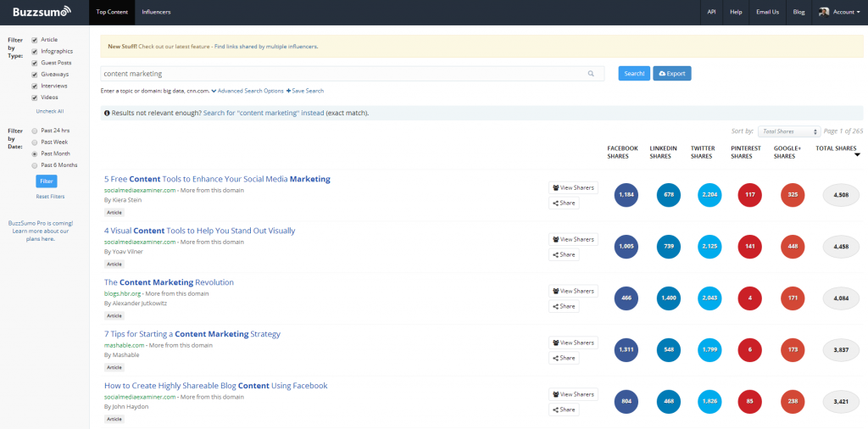The image size is (868, 429).
Task: Click Twitter shares bubble showing 2,125
Action: (709, 247)
